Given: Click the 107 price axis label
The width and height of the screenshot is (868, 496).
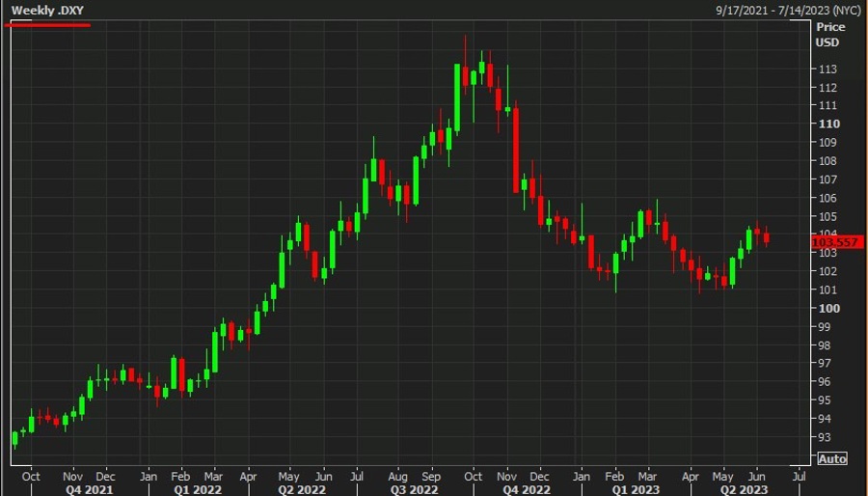Looking at the screenshot, I should pyautogui.click(x=828, y=179).
